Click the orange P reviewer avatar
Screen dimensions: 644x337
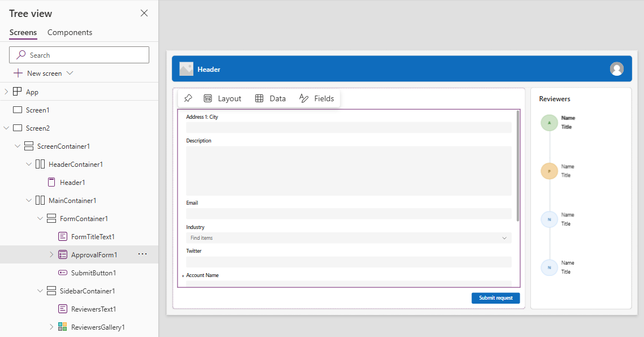pos(549,171)
